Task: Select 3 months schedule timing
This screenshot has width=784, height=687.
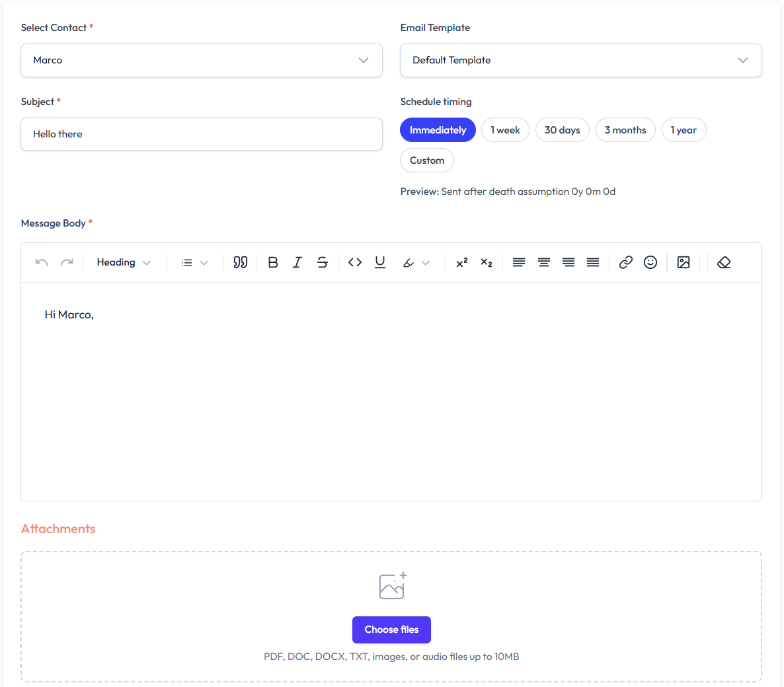Action: [x=625, y=130]
